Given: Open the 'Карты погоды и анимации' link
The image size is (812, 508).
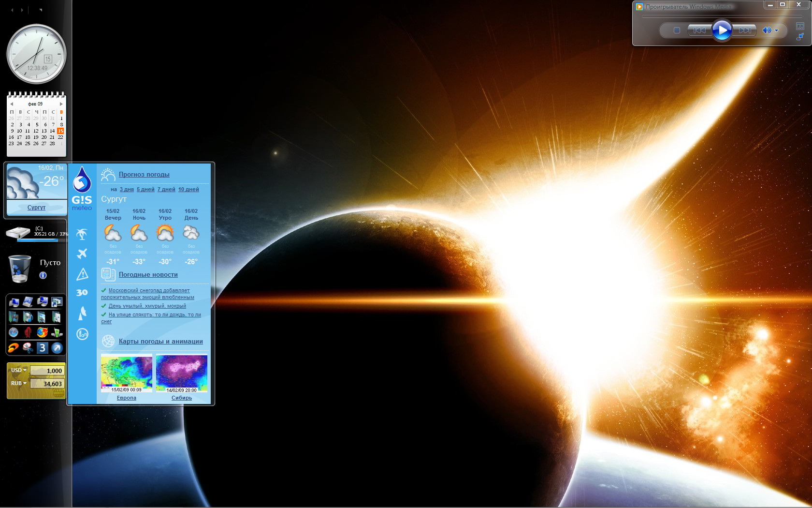Looking at the screenshot, I should pyautogui.click(x=161, y=342).
